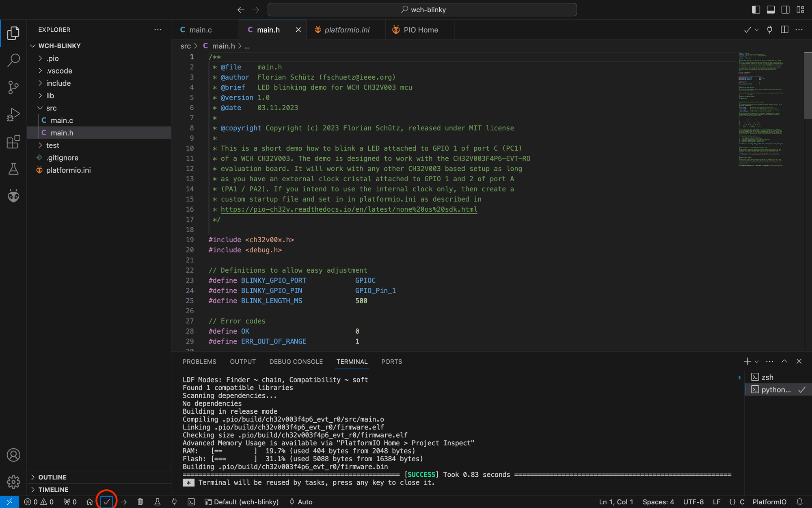The width and height of the screenshot is (812, 508).
Task: Click the Run and Debug icon in sidebar
Action: [13, 115]
